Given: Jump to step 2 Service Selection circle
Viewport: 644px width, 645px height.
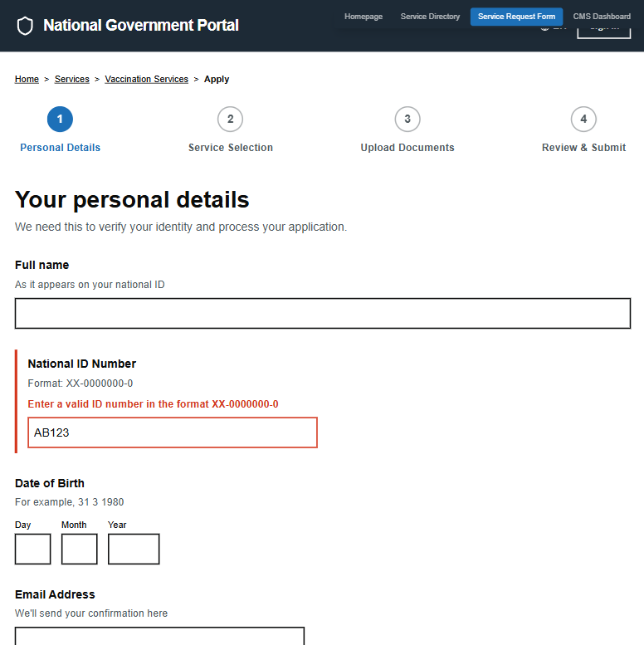Looking at the screenshot, I should (230, 120).
